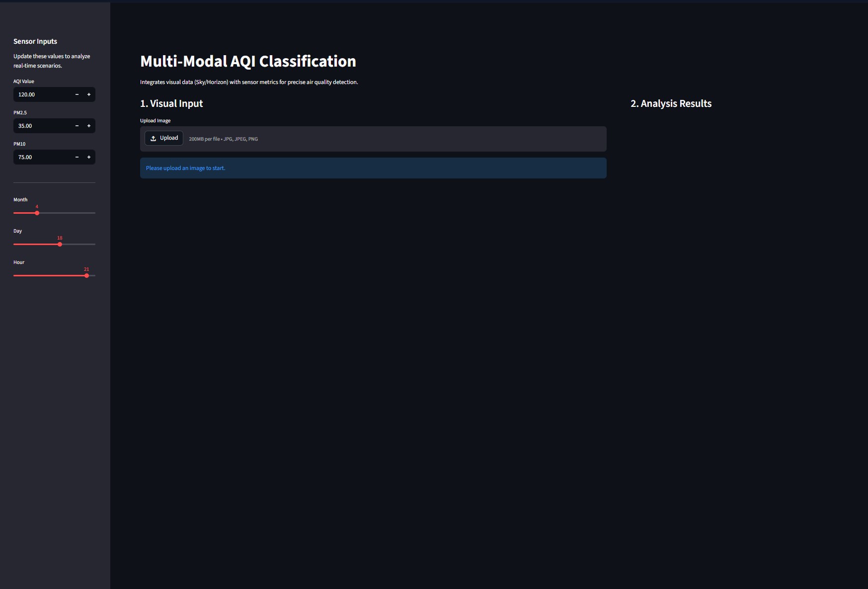
Task: Select the Hour slider handle at 21
Action: (86, 275)
